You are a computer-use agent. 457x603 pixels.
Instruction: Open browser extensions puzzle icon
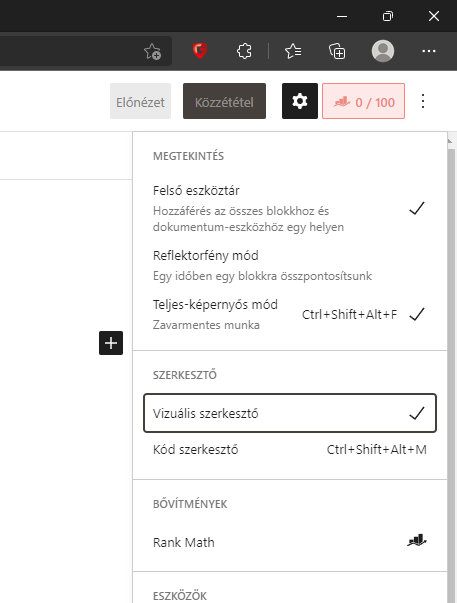[x=244, y=51]
